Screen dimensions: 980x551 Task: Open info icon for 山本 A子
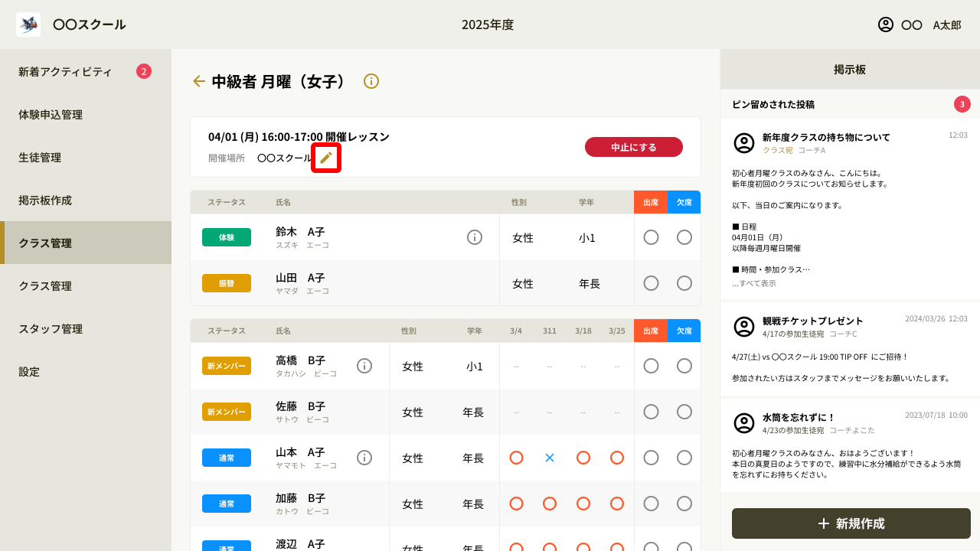click(x=364, y=458)
